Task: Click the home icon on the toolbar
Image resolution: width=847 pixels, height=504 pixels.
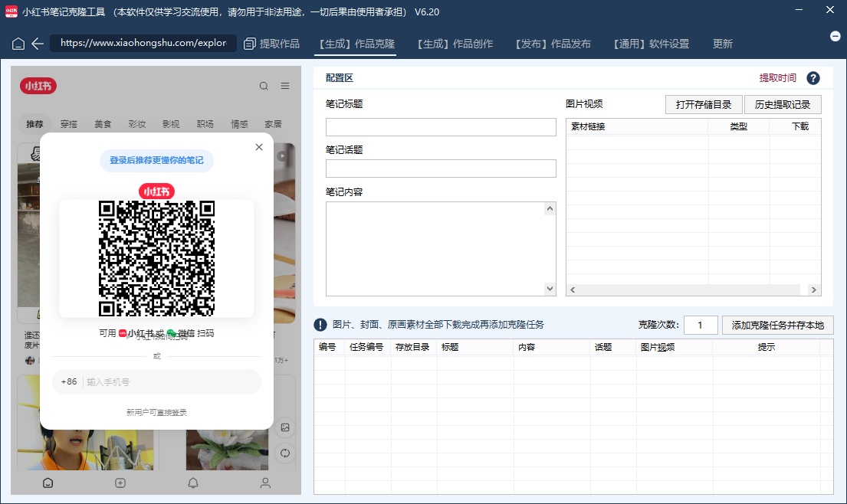Action: (18, 44)
